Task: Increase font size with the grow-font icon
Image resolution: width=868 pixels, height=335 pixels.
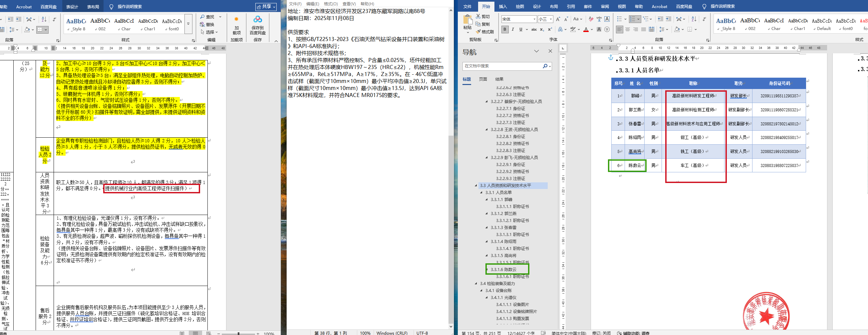Action: 558,19
